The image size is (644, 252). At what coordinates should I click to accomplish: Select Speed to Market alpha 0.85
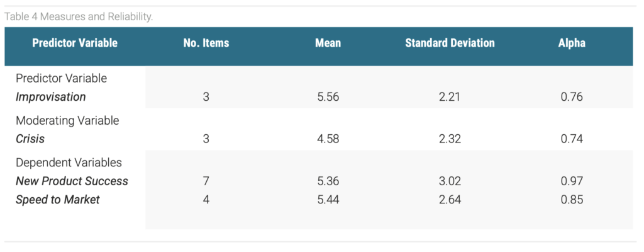pos(572,200)
